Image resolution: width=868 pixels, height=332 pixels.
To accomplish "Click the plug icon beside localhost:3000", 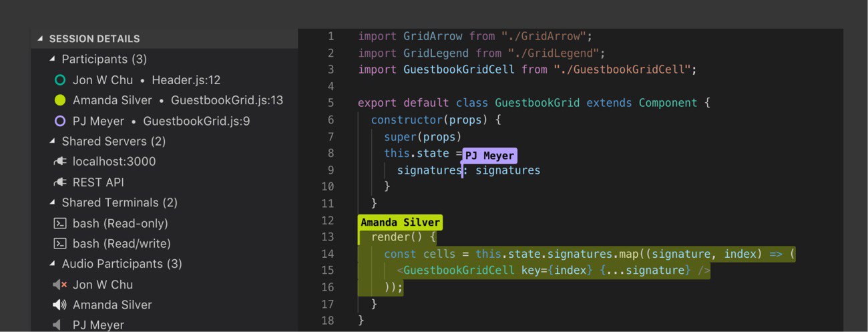I will 60,162.
